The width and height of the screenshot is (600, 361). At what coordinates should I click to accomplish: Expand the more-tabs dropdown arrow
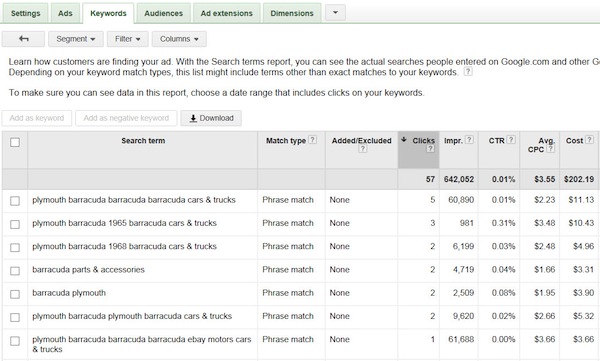[x=335, y=13]
